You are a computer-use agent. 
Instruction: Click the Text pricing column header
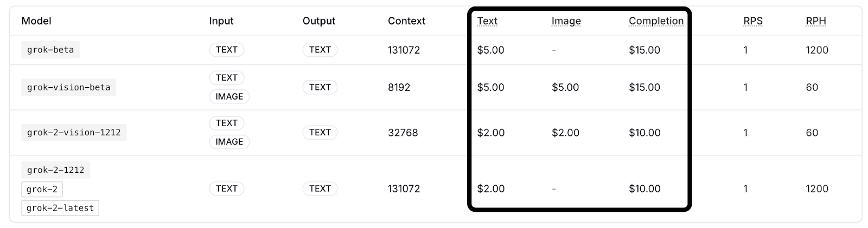pyautogui.click(x=487, y=21)
